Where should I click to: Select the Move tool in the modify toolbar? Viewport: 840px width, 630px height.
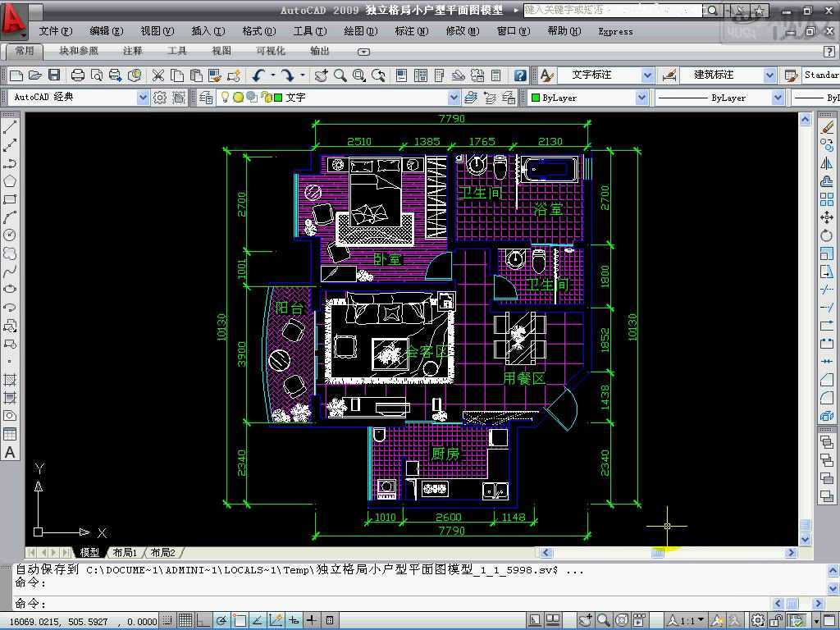coord(827,217)
